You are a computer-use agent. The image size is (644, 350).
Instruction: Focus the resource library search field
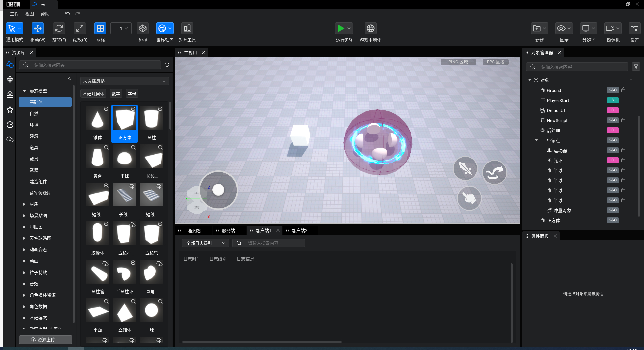(x=90, y=65)
